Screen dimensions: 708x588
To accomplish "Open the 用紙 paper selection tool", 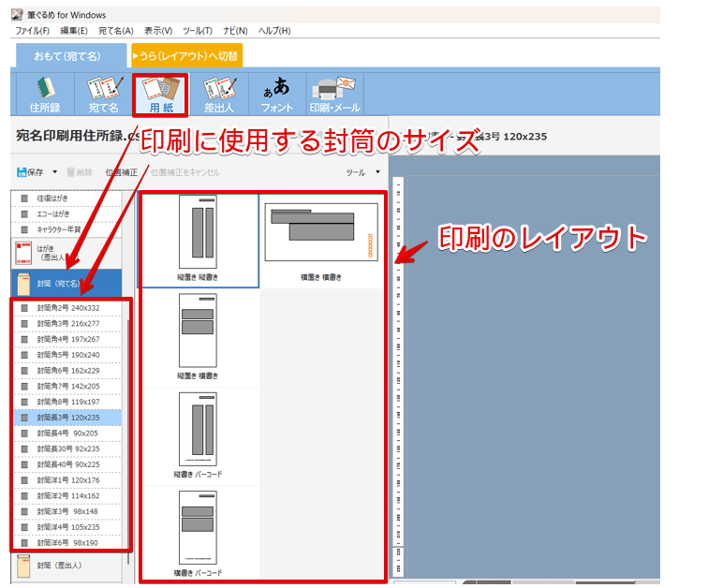I will 161,94.
